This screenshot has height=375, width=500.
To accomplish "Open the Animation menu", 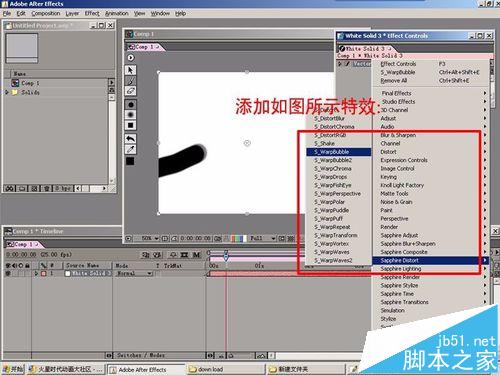I will 117,13.
